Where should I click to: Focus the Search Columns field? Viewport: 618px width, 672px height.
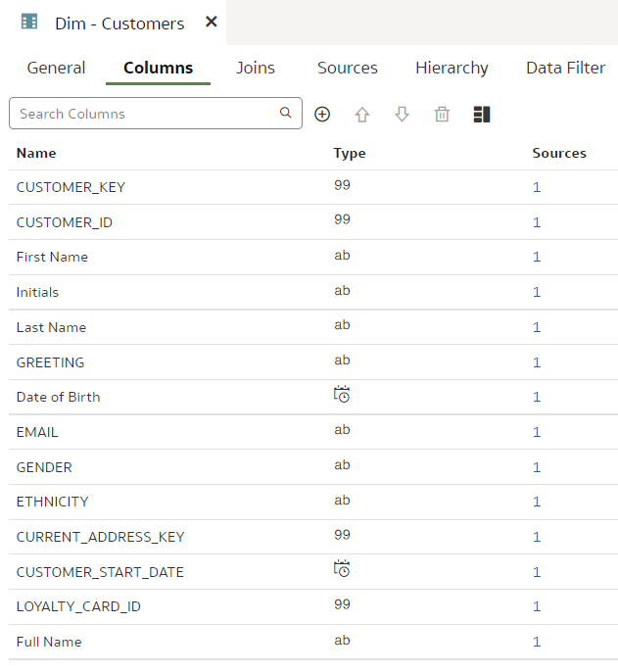click(x=142, y=114)
